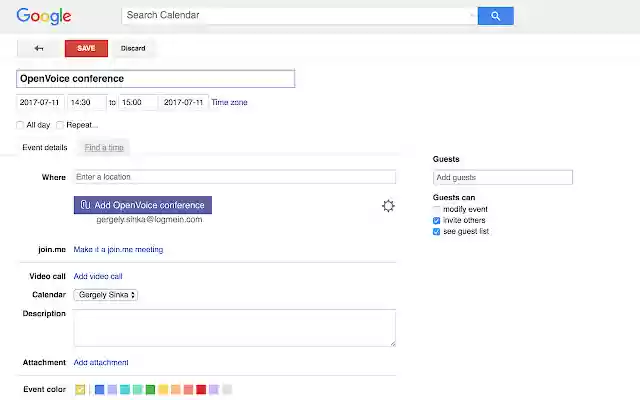The image size is (640, 400).
Task: Choose the turquoise event color
Action: [x=125, y=389]
